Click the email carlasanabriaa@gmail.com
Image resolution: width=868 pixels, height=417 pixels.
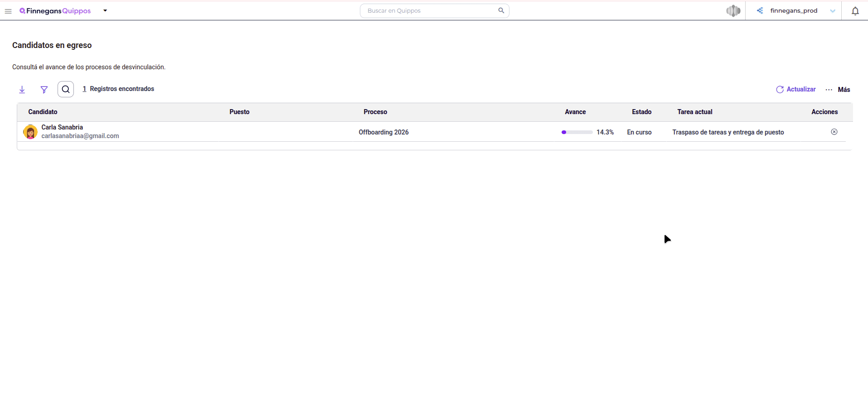[80, 136]
